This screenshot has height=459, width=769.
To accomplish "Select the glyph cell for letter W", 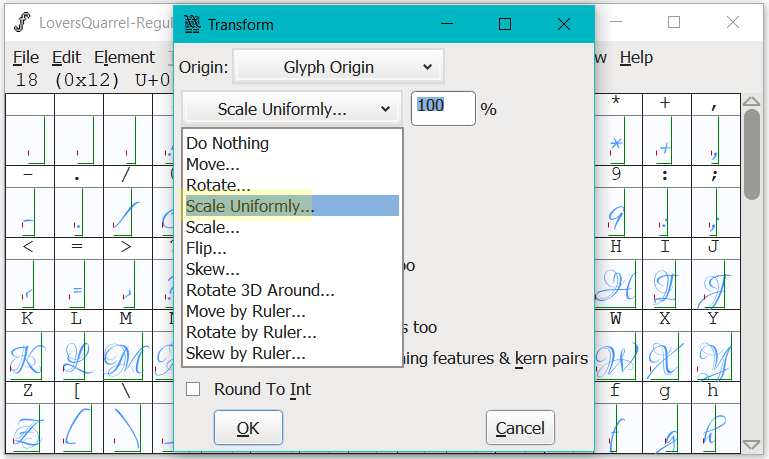I will (x=618, y=357).
